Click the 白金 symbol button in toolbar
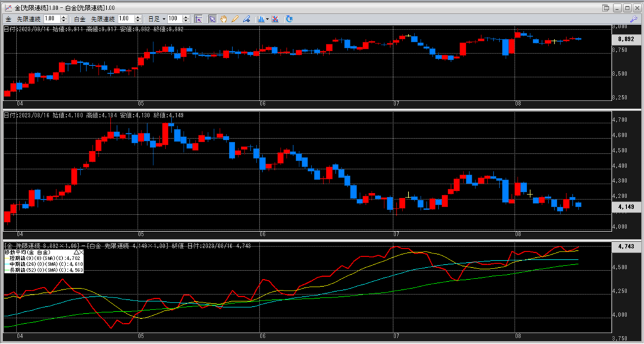 (81, 19)
